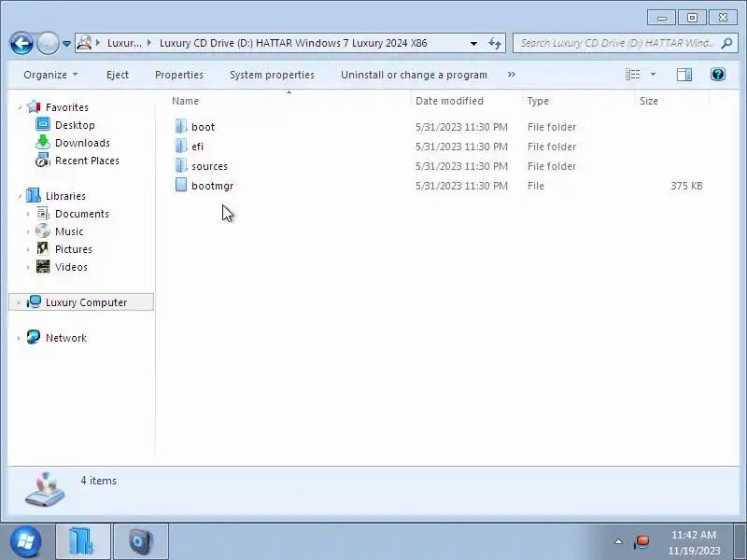This screenshot has height=560, width=747.
Task: Select the bootmgr file icon
Action: click(181, 185)
